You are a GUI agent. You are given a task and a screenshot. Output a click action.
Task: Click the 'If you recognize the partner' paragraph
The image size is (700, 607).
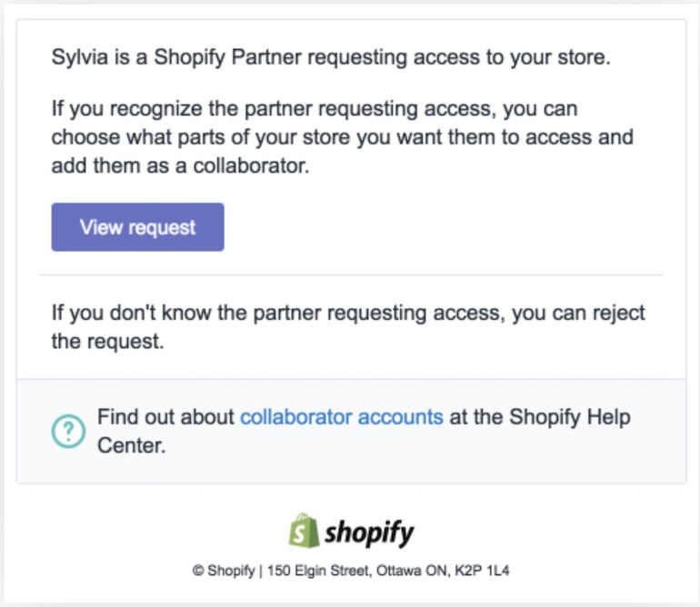tap(314, 109)
